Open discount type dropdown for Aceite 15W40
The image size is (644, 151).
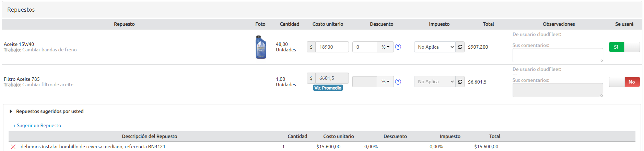pos(385,47)
